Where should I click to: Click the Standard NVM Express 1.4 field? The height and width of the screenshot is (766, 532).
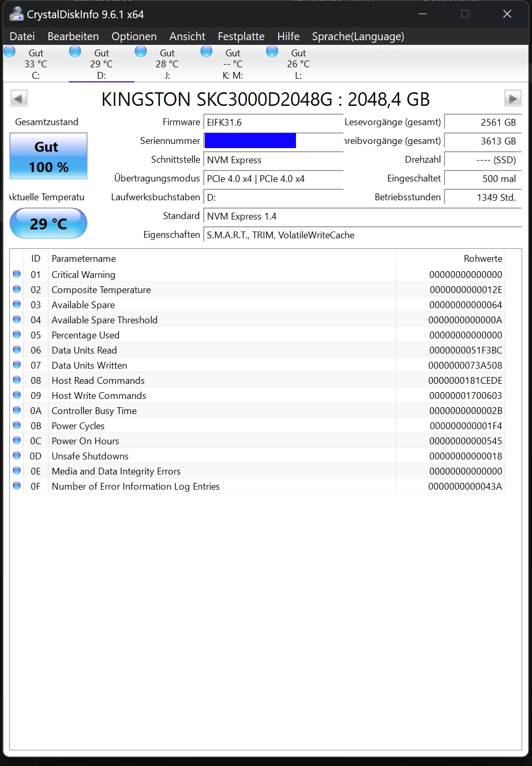[x=362, y=216]
